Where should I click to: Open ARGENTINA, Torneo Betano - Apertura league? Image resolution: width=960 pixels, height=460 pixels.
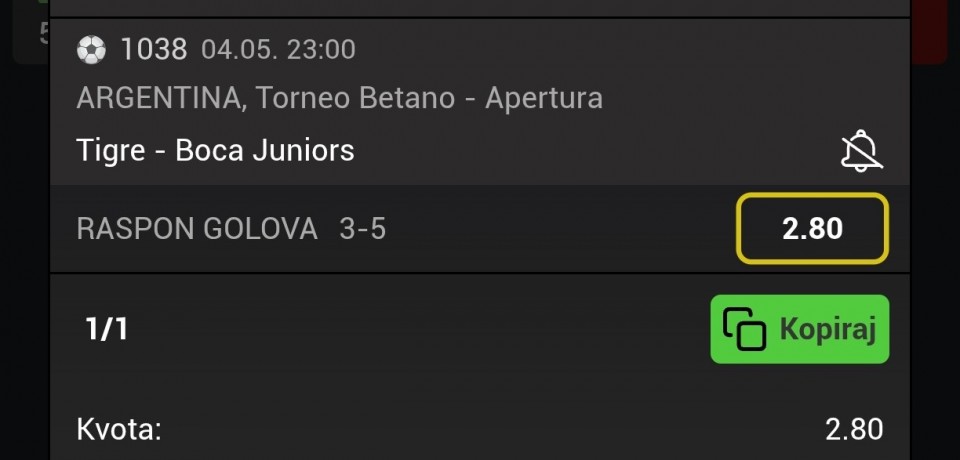(340, 98)
